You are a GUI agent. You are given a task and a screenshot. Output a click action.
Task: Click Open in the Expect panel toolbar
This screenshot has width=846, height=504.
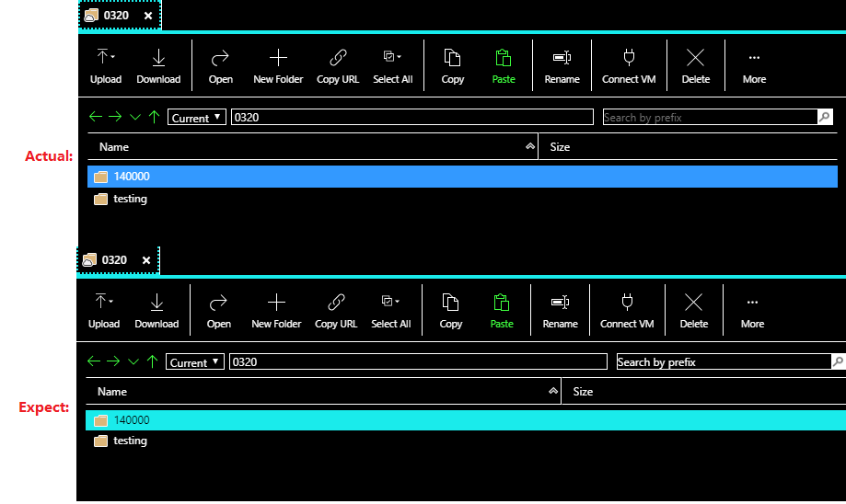coord(218,312)
